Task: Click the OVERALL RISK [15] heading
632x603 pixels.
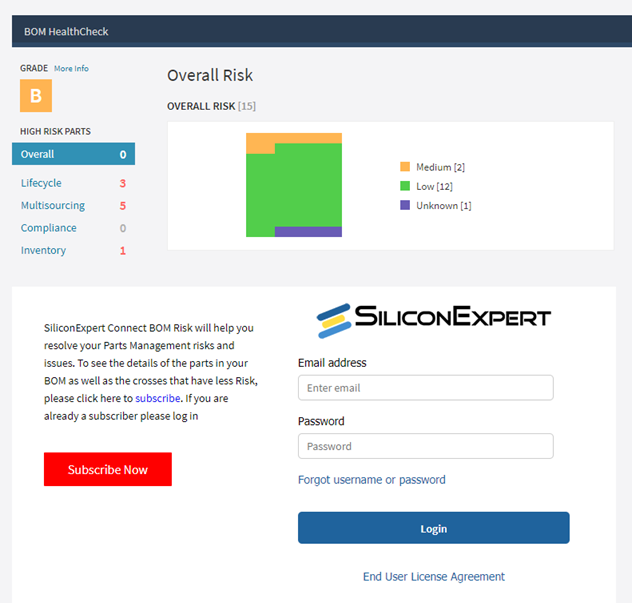Action: 212,106
